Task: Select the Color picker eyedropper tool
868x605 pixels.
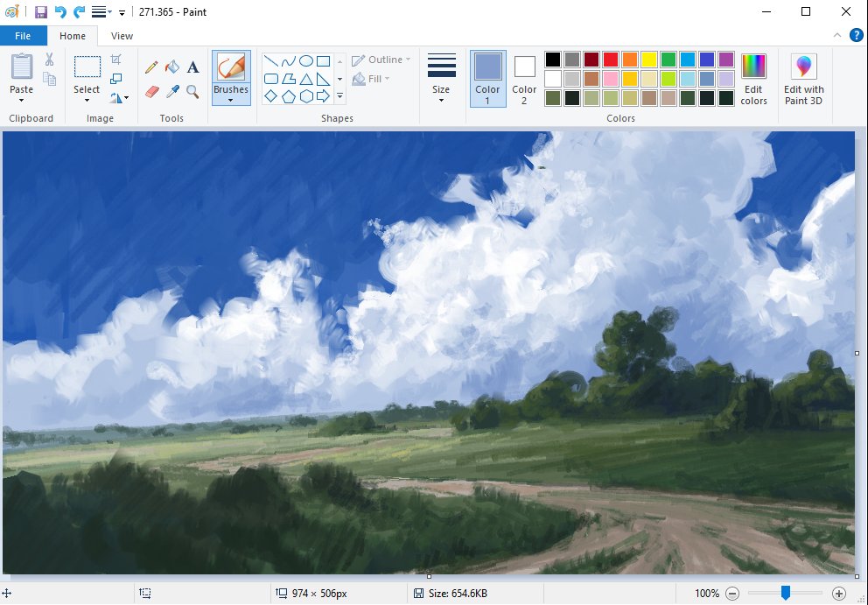Action: 172,91
